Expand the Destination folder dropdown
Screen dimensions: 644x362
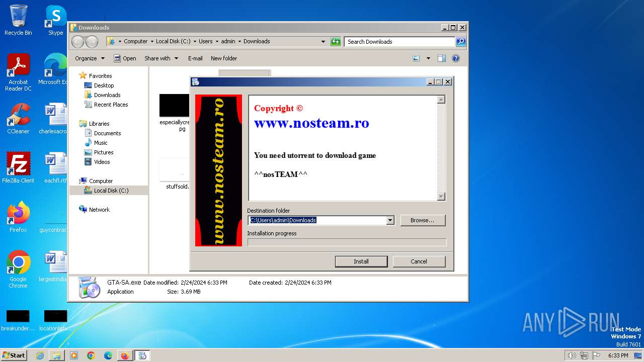point(390,220)
